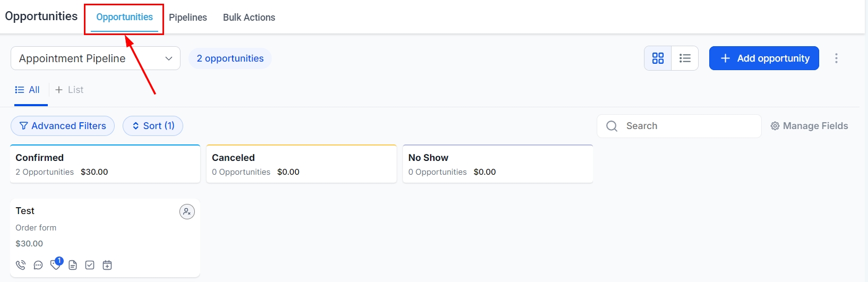Click the Add opportunity button
The height and width of the screenshot is (282, 868).
pos(764,58)
